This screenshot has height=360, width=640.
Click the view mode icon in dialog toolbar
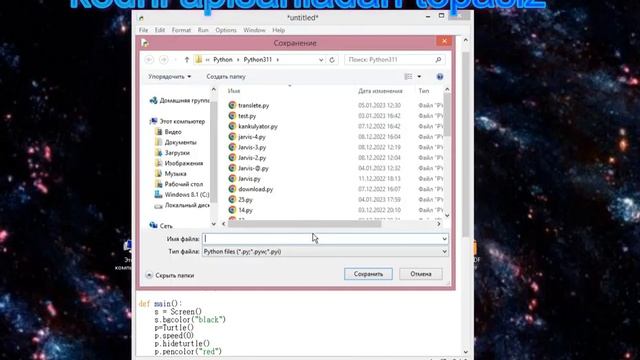click(x=408, y=77)
